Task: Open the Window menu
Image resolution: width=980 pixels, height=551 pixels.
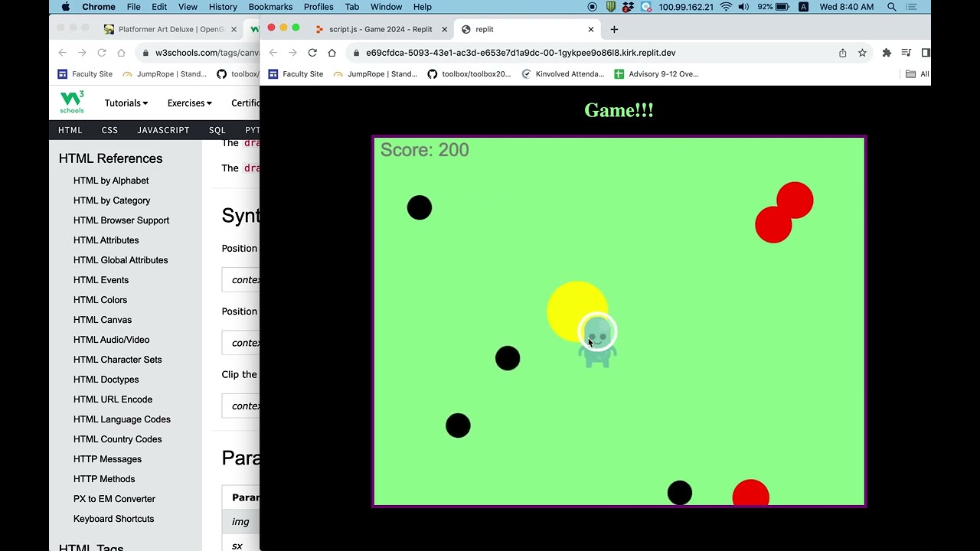Action: tap(386, 7)
